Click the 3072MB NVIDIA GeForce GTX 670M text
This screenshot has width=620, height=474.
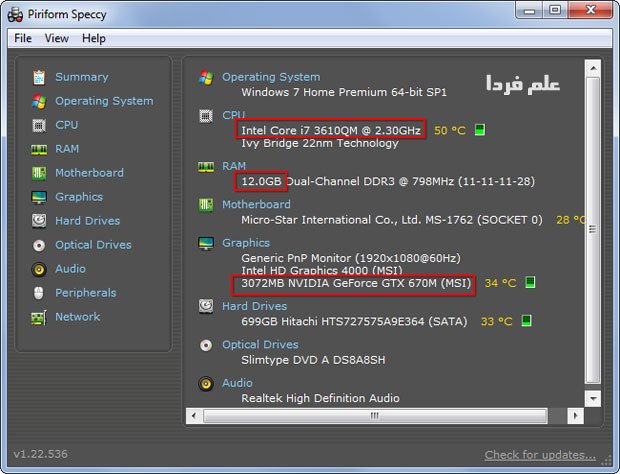[356, 283]
